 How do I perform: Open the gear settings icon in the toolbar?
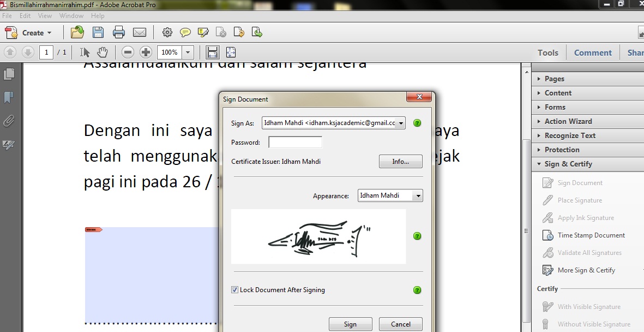pos(167,32)
